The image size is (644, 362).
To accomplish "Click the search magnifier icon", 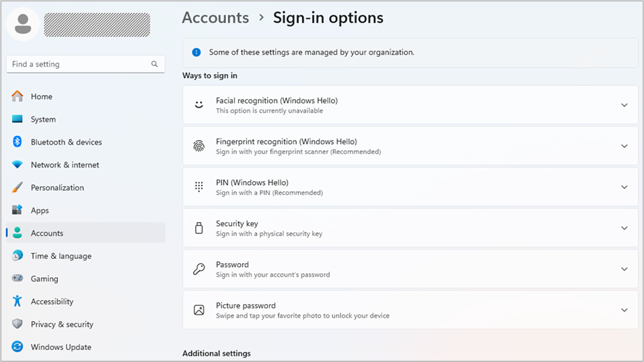I will [x=155, y=64].
